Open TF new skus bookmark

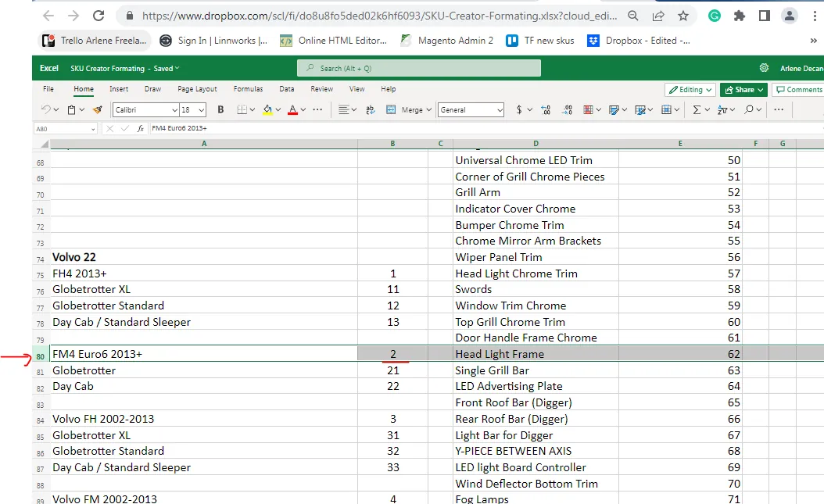coord(540,41)
